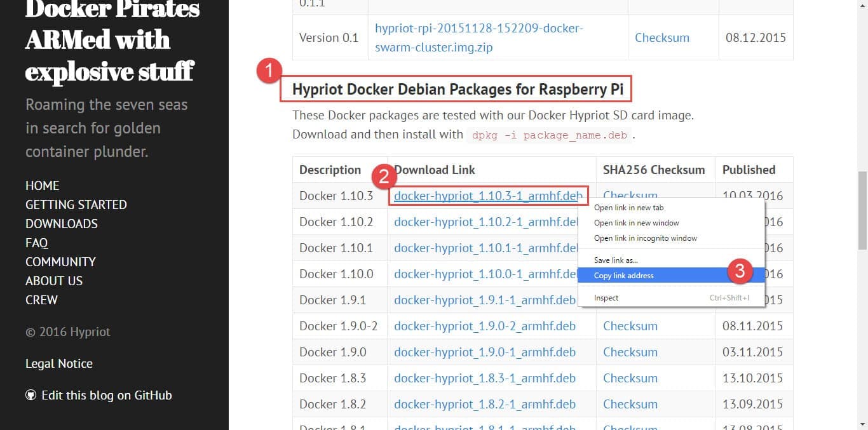The height and width of the screenshot is (430, 868).
Task: Visit the COMMUNITY page
Action: click(60, 262)
